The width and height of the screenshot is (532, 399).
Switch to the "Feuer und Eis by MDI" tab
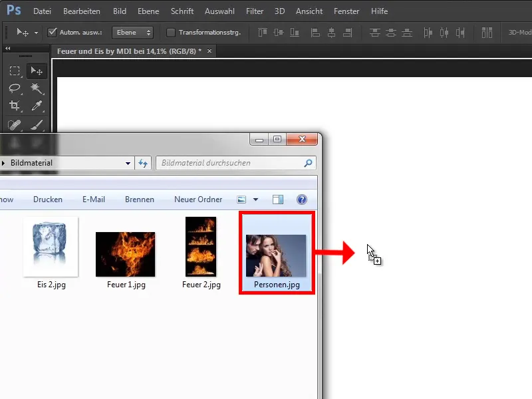(x=126, y=50)
